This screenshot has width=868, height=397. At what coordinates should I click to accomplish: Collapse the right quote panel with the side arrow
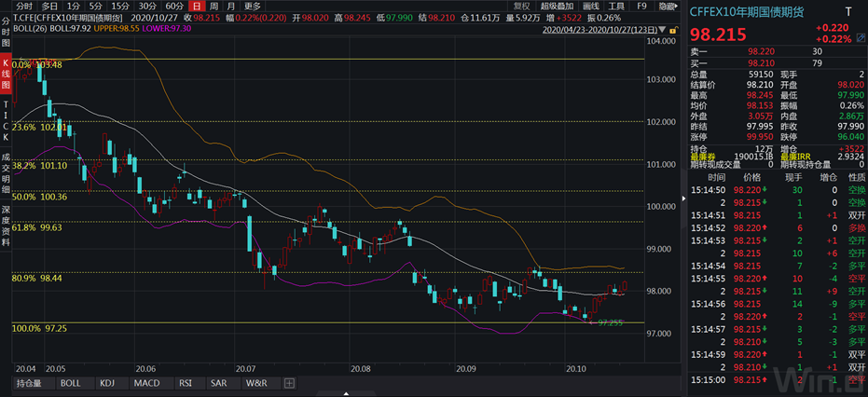[682, 198]
